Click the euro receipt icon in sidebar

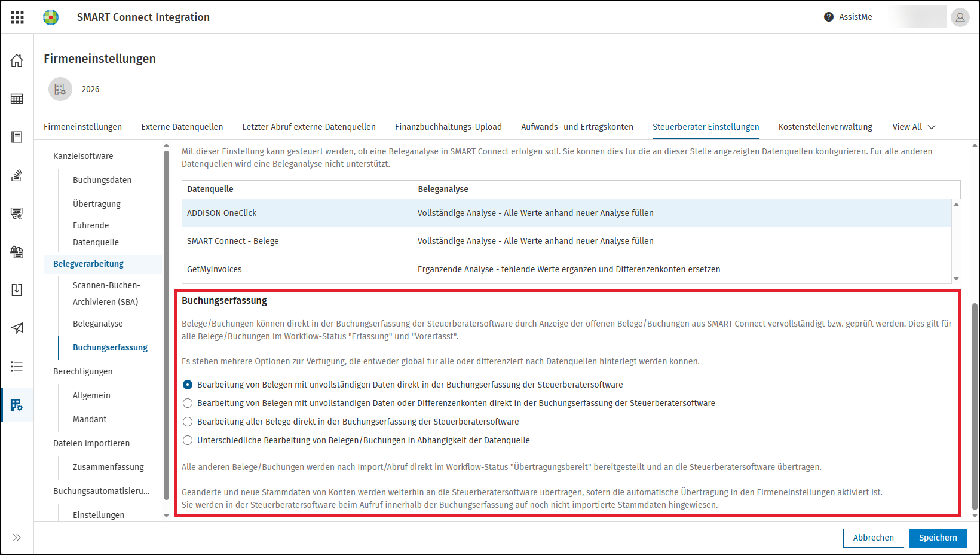(x=17, y=214)
